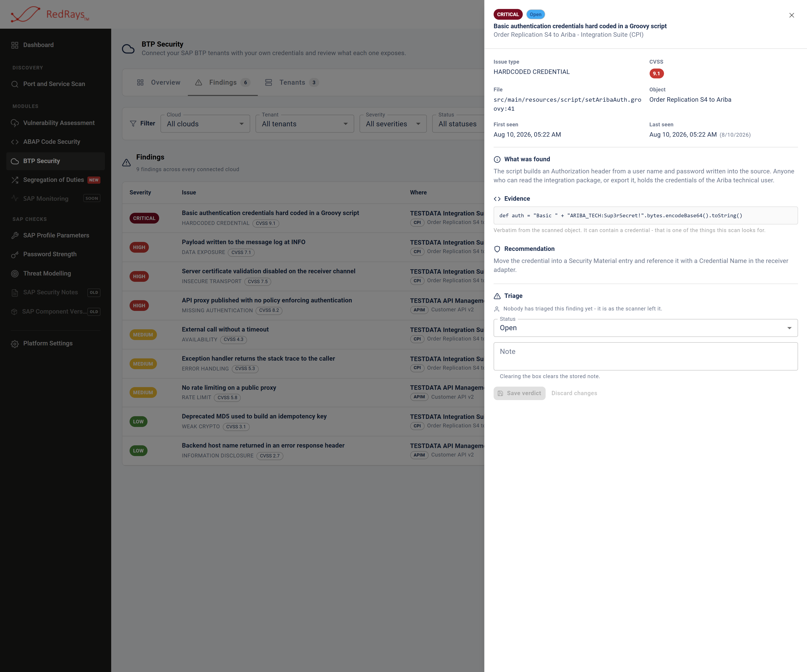Click the Issue column header
807x672 pixels.
189,192
